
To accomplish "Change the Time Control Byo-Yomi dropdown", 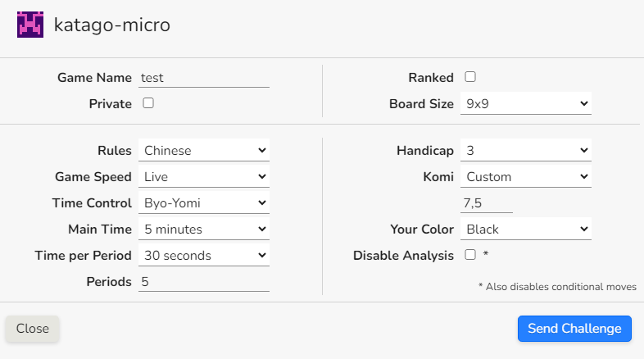I will 204,203.
